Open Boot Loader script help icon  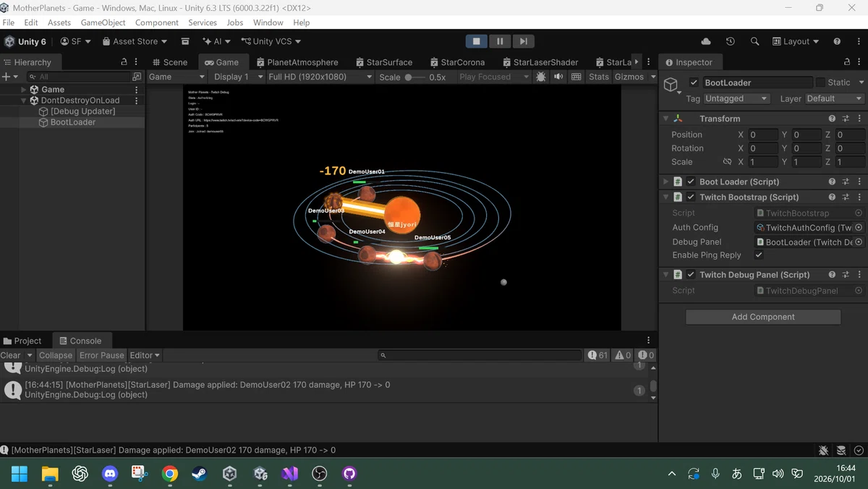[x=832, y=182]
